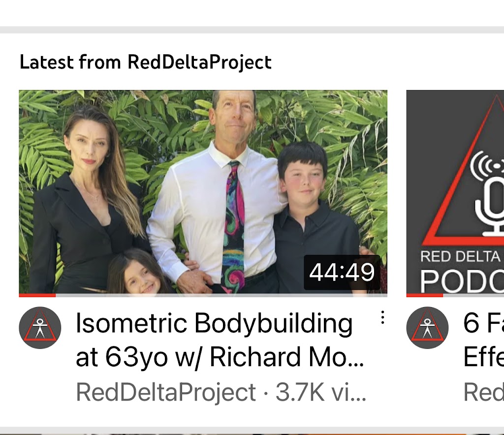The image size is (504, 435).
Task: Click 'RedDeltaProject · 3.7K vi...' channel text
Action: pyautogui.click(x=221, y=392)
